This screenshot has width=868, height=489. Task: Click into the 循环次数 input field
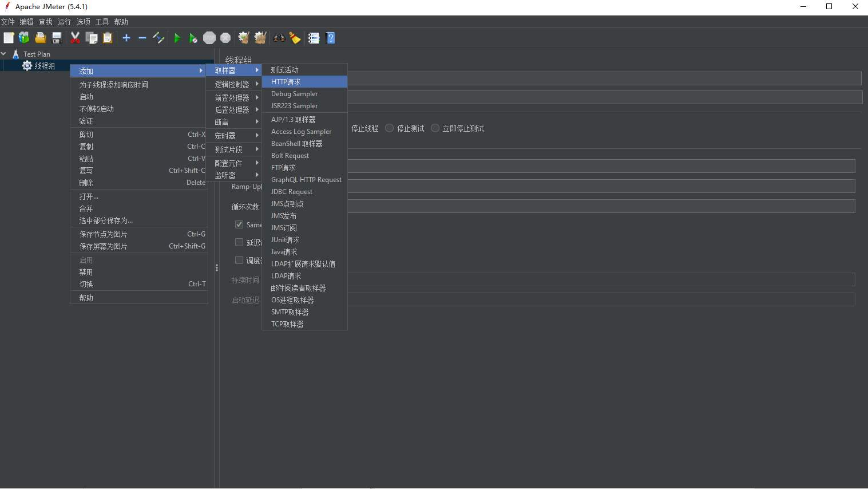click(x=601, y=206)
